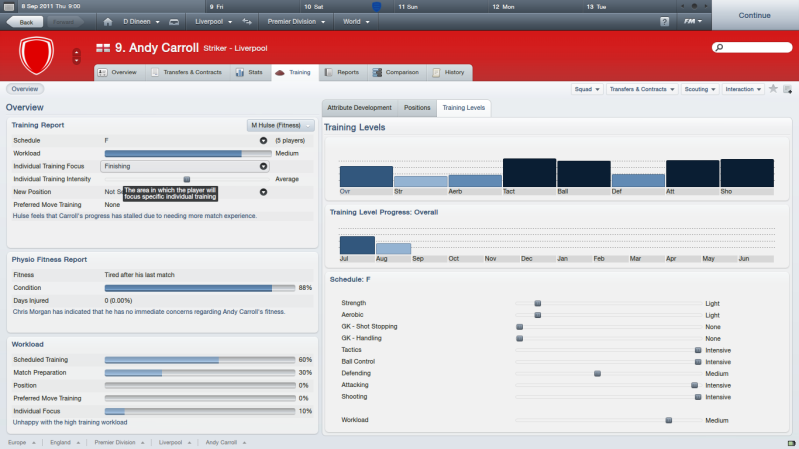Open the Positions tab

pyautogui.click(x=417, y=108)
